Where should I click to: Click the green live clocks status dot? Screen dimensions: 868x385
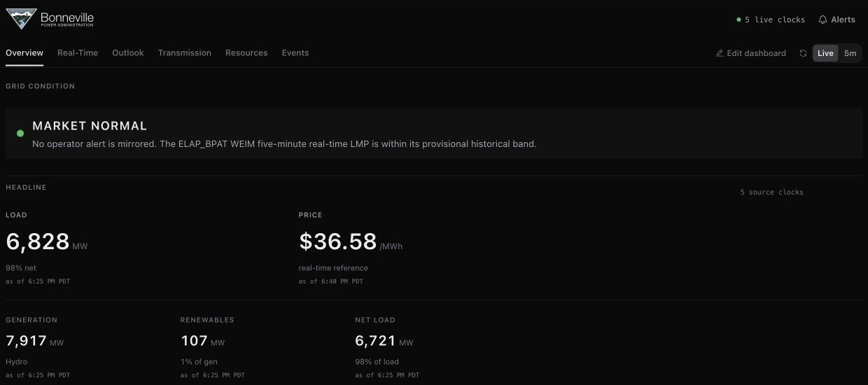coord(738,20)
